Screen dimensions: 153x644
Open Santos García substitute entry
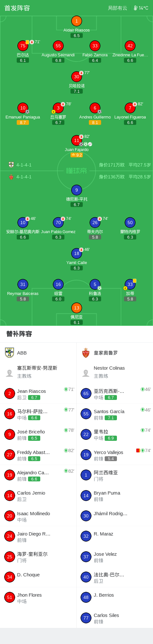[x=115, y=414]
